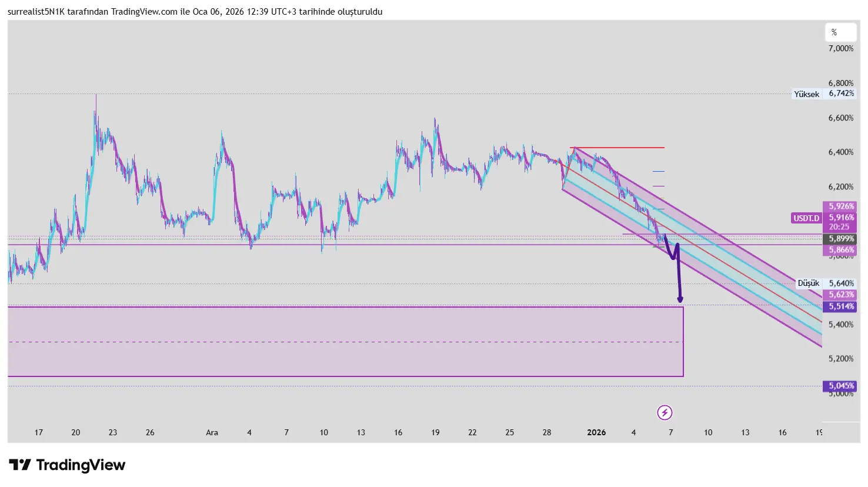Click the 5,640% low value tag
This screenshot has width=868, height=487.
click(841, 283)
